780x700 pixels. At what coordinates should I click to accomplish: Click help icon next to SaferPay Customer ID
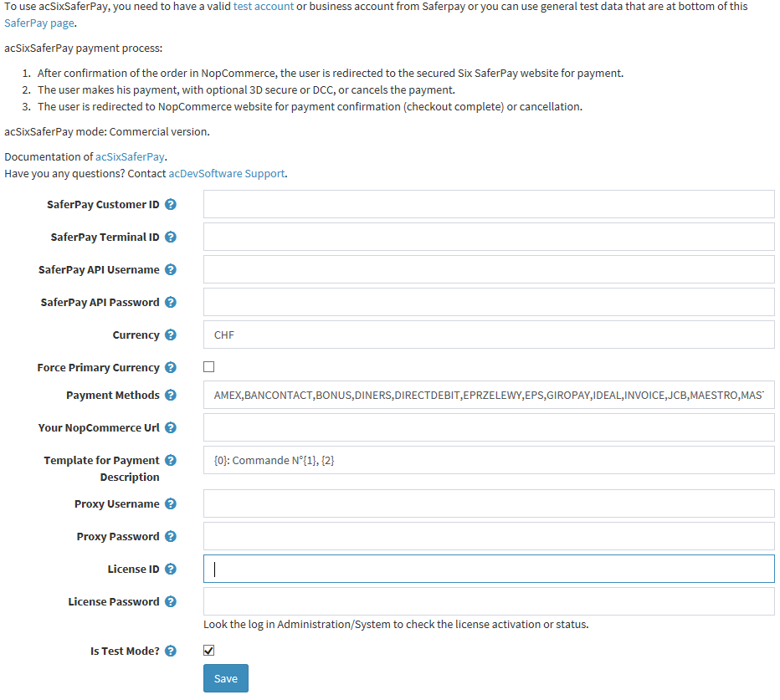click(x=171, y=205)
